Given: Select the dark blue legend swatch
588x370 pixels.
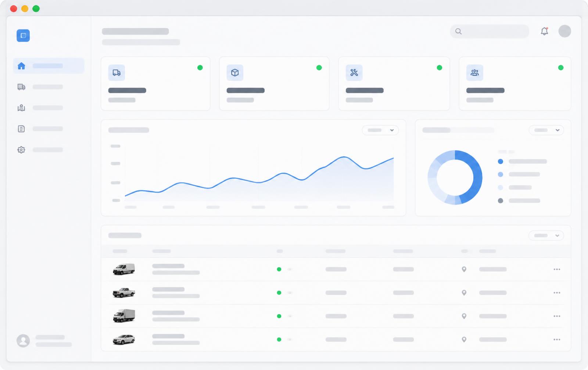Looking at the screenshot, I should [501, 162].
